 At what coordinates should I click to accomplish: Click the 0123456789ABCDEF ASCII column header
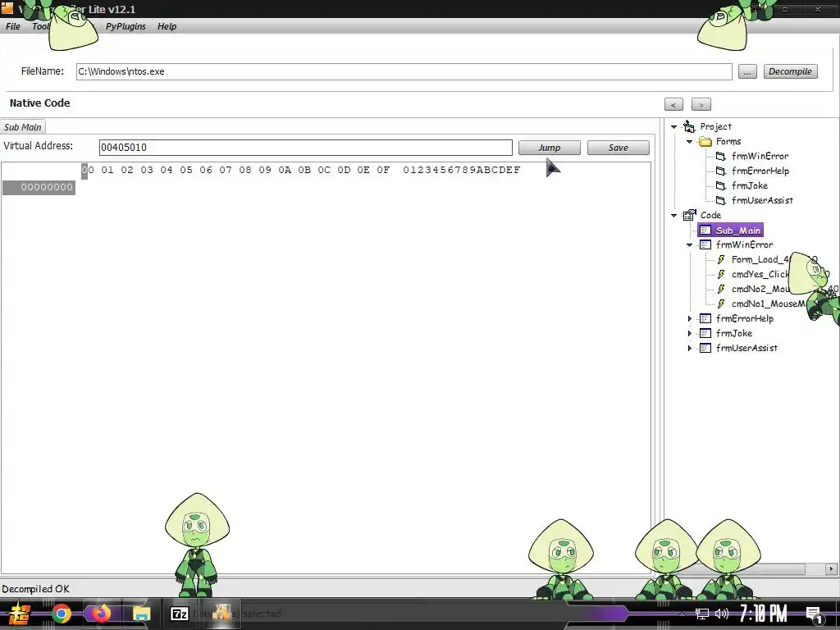tap(461, 170)
